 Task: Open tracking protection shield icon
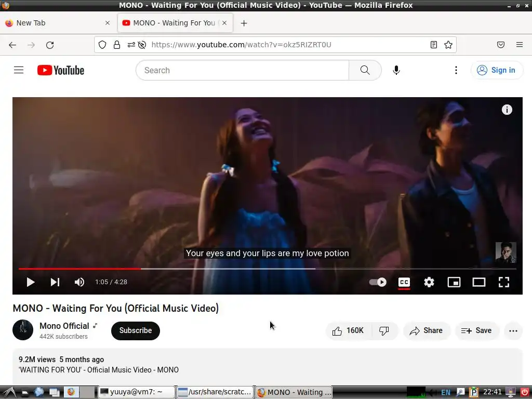point(102,45)
